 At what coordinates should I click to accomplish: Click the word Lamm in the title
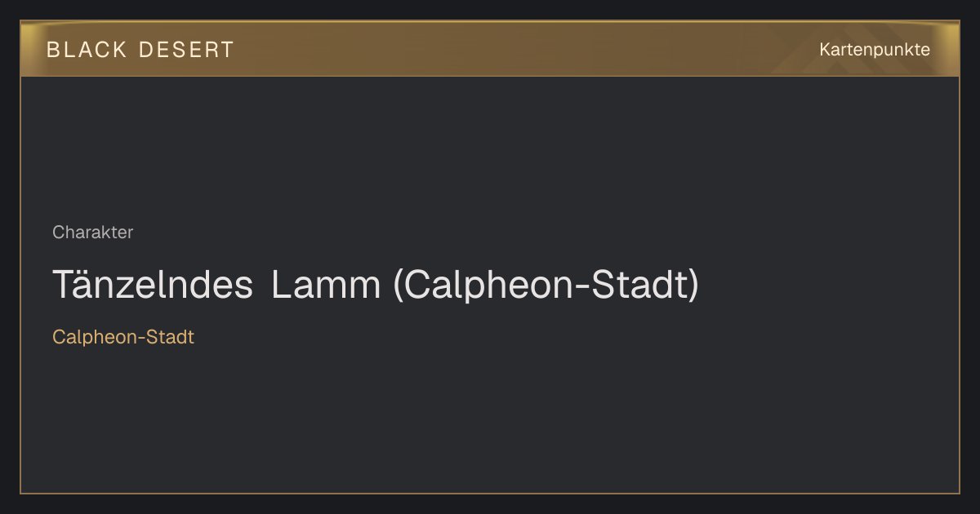click(326, 286)
